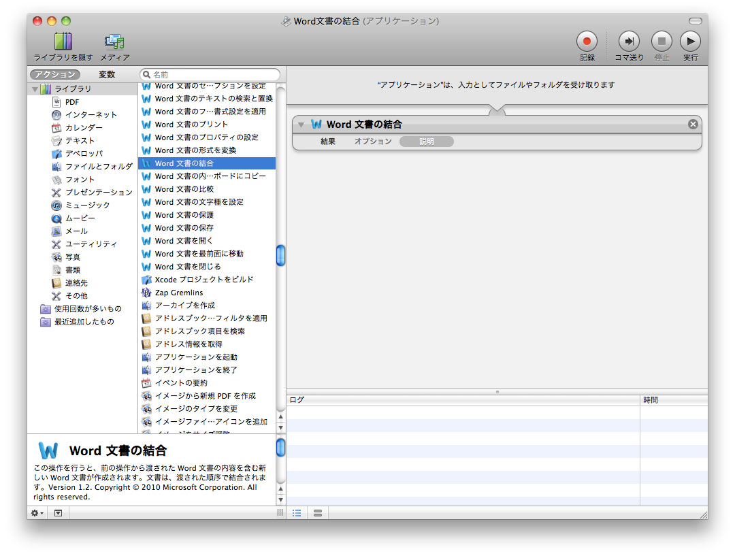Click the description pane scrollbar thumb

point(281,447)
